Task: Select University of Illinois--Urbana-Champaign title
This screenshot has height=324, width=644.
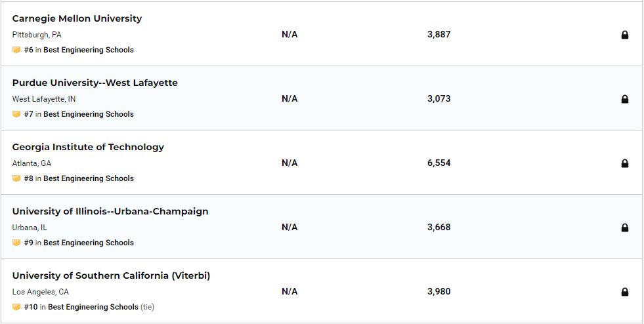Action: pyautogui.click(x=110, y=211)
